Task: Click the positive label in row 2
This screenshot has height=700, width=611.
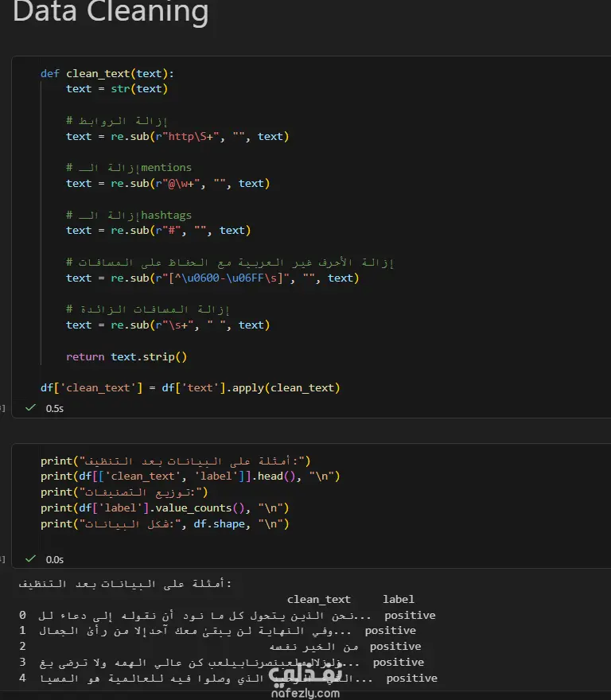Action: 395,646
